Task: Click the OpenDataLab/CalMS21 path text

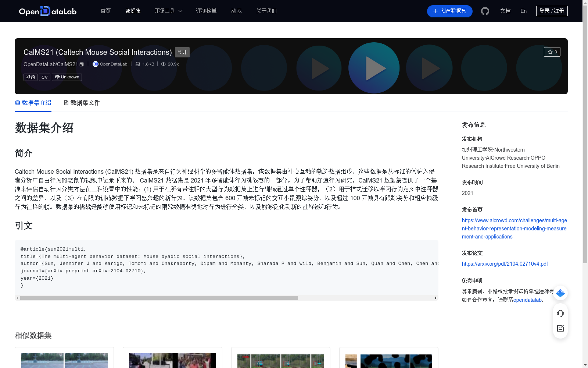Action: tap(51, 64)
